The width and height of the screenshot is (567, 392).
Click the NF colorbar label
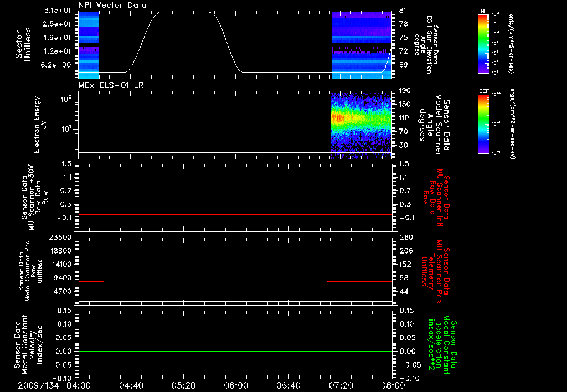(484, 12)
